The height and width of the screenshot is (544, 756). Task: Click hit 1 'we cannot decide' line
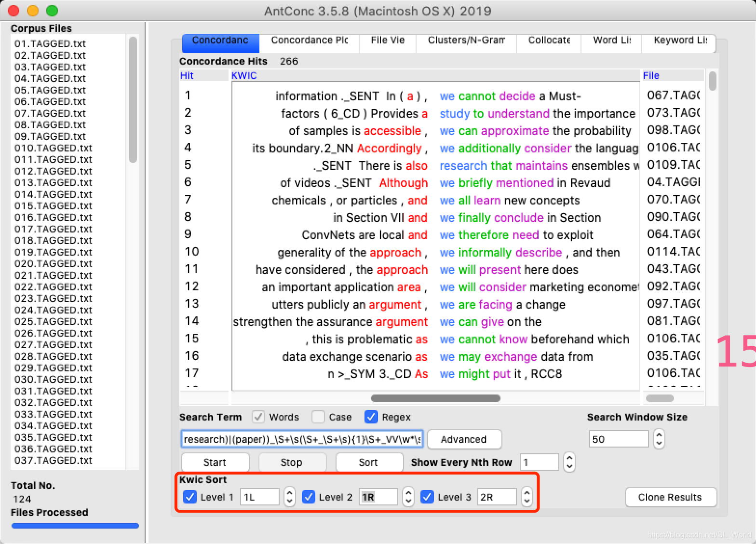[x=436, y=96]
